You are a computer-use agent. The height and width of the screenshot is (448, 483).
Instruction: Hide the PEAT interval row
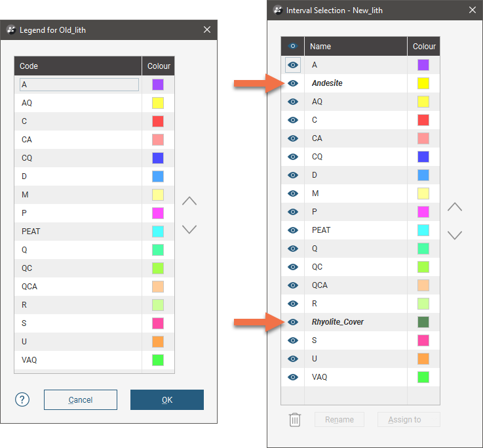pos(293,230)
